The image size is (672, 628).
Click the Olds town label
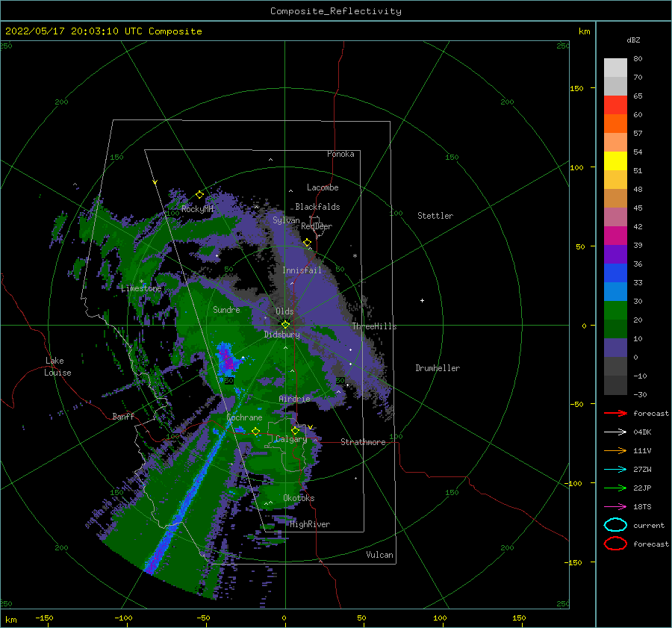click(284, 311)
